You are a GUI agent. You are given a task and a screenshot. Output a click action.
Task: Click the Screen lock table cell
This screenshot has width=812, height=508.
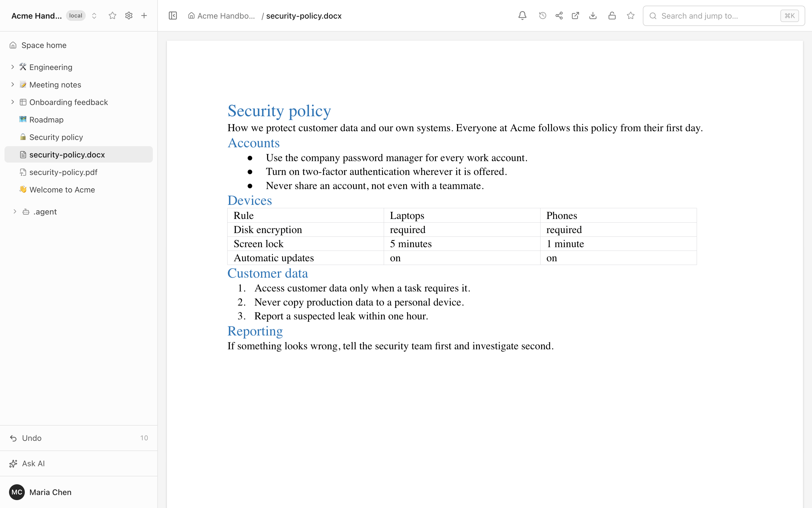tap(306, 244)
